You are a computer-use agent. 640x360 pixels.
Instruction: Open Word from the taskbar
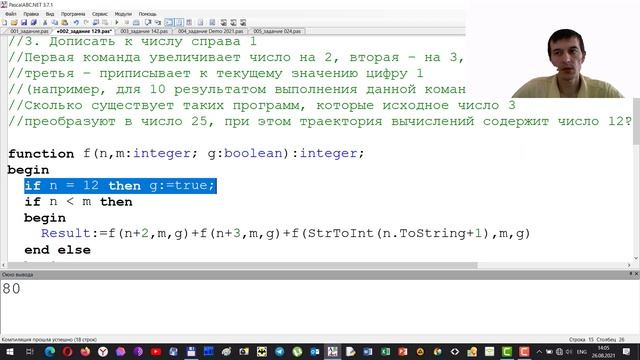368,351
